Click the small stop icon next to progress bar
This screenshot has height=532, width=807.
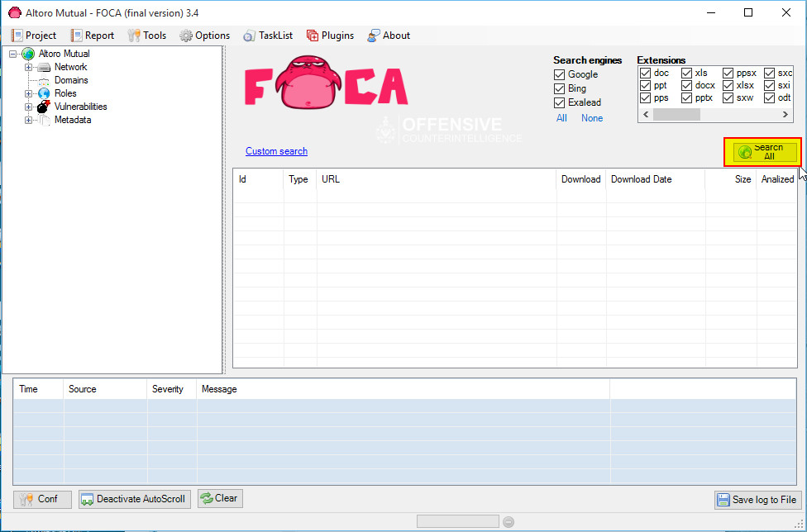509,522
